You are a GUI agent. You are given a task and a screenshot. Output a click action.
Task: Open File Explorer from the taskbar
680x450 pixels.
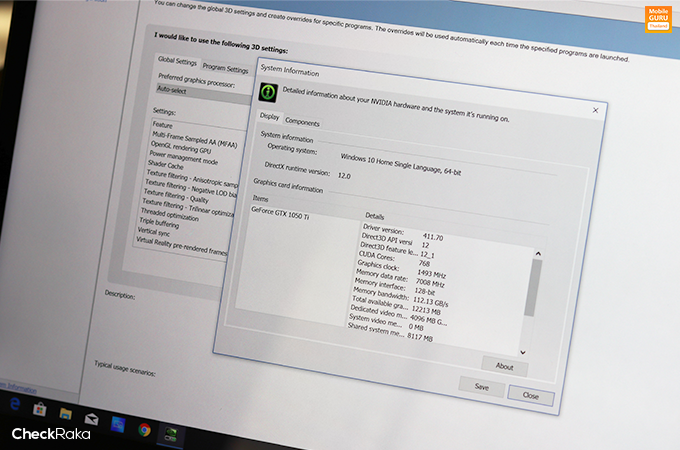click(66, 412)
